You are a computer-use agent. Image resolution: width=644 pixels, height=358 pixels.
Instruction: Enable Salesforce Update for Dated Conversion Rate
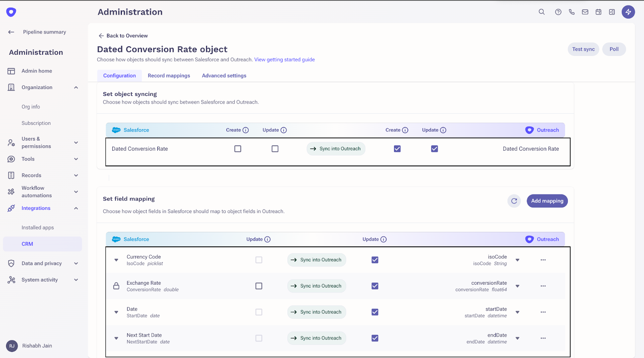coord(275,149)
